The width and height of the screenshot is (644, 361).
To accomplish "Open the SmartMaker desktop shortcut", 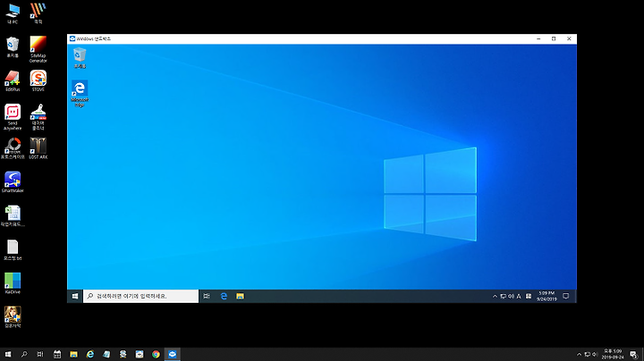I will [13, 182].
